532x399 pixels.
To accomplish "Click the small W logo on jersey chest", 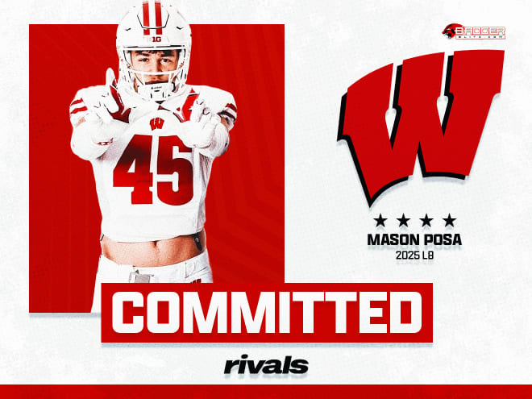I will pos(156,124).
